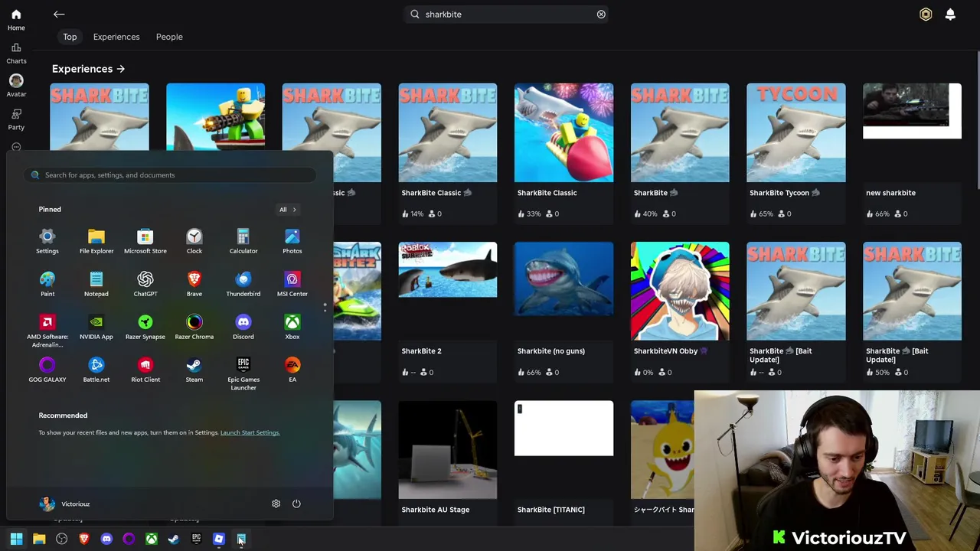The width and height of the screenshot is (980, 551).
Task: Open Battle.net launcher
Action: click(96, 370)
